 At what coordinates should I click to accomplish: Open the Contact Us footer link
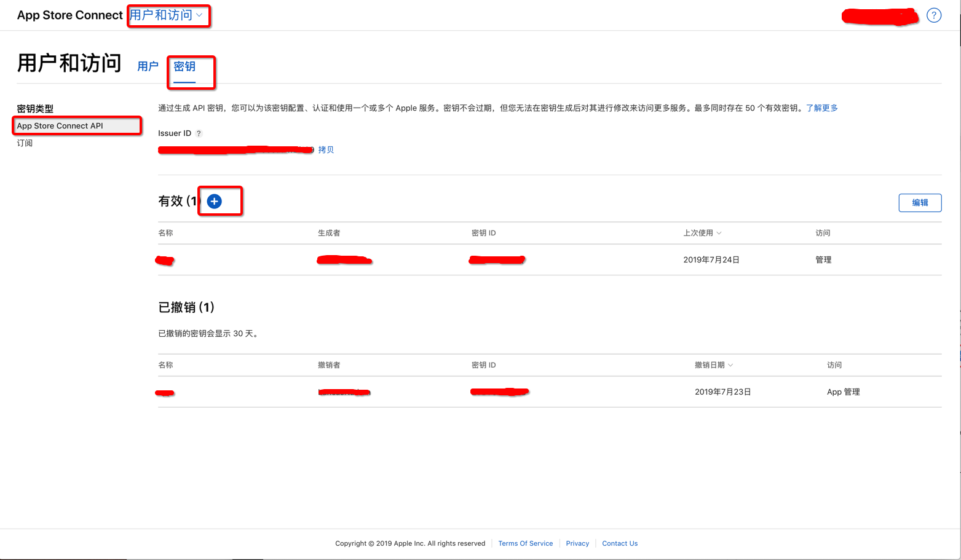coord(620,543)
